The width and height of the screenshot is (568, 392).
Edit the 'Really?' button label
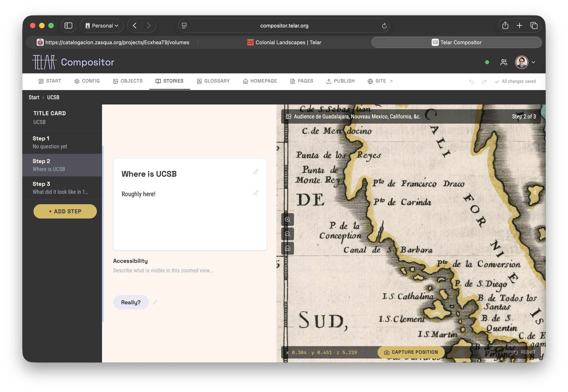155,302
